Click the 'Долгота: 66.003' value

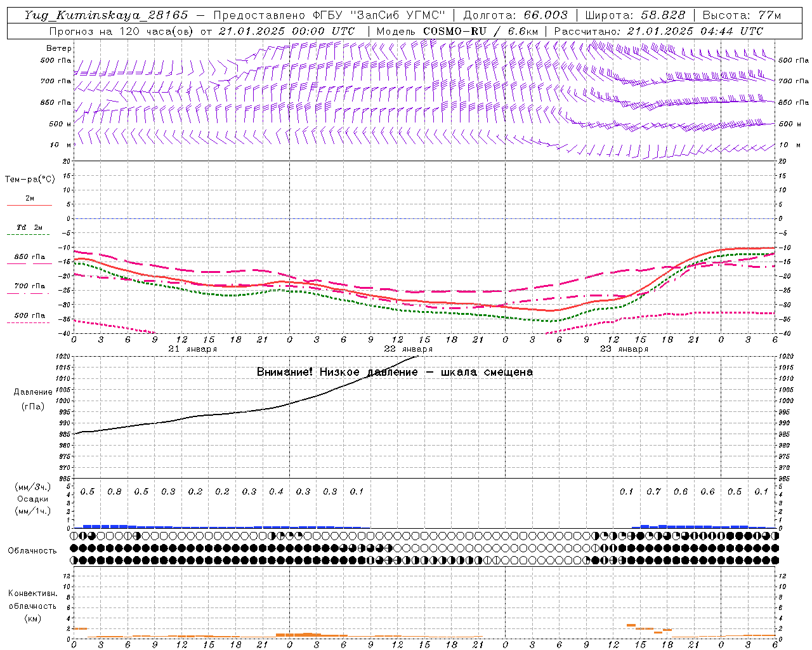click(x=515, y=15)
